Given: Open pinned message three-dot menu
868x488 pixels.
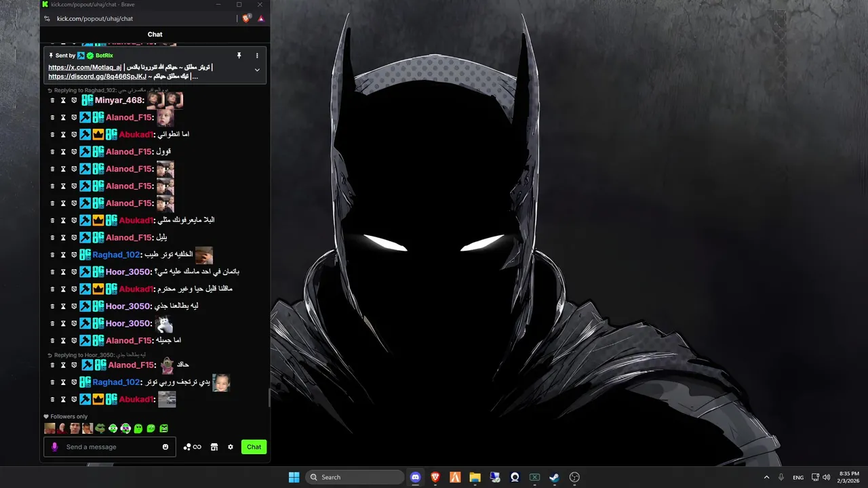Looking at the screenshot, I should click(x=257, y=56).
